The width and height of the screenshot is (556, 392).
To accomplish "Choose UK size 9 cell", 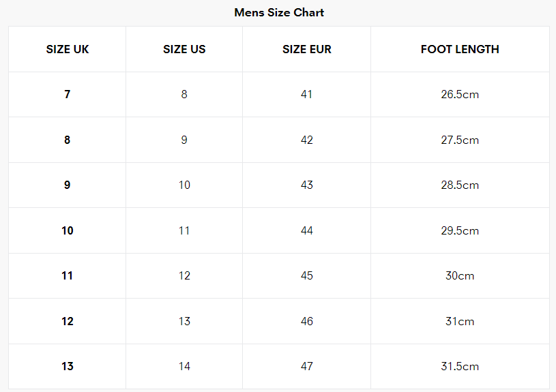I will tap(68, 185).
